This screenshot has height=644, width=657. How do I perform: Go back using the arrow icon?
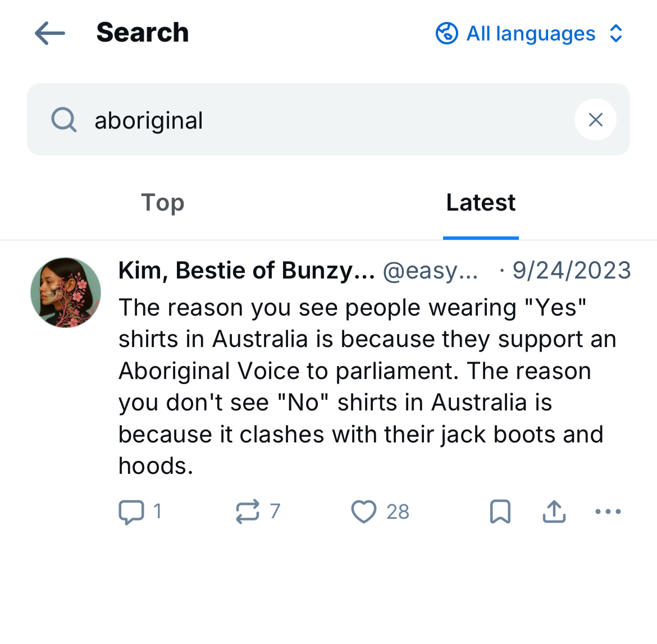pyautogui.click(x=50, y=33)
